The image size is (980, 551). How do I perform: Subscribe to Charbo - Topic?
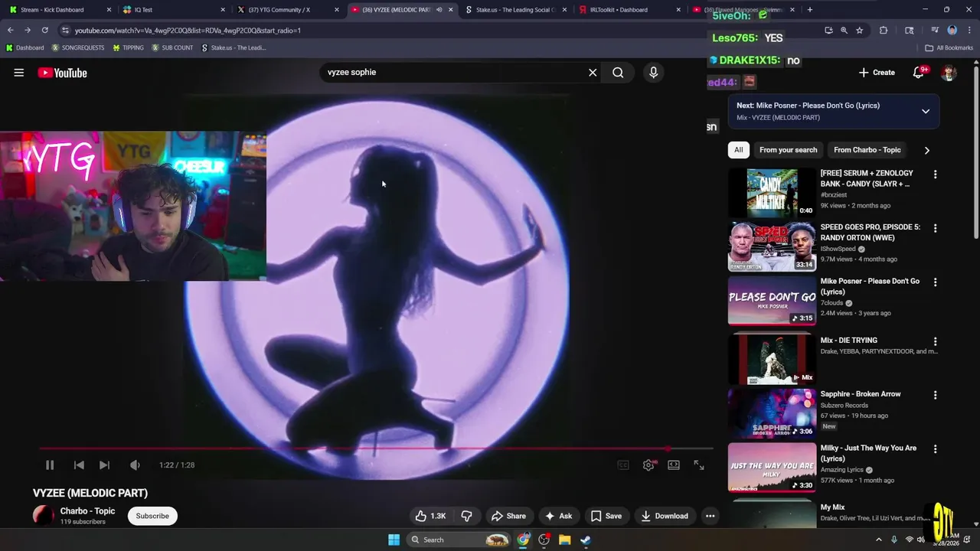coord(152,516)
